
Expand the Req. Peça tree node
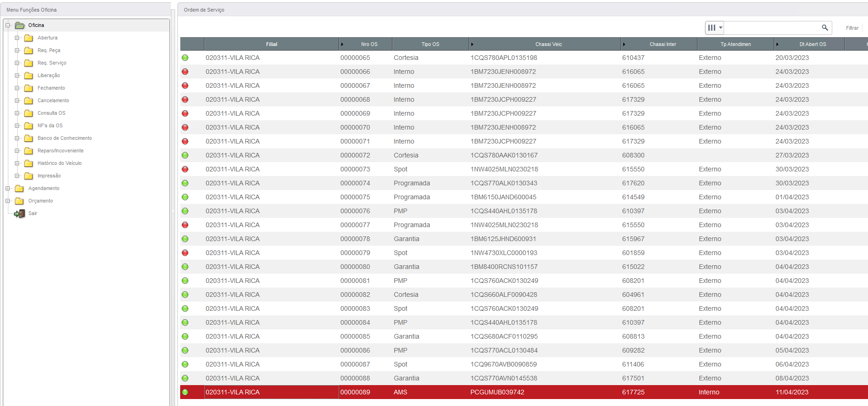click(x=17, y=51)
